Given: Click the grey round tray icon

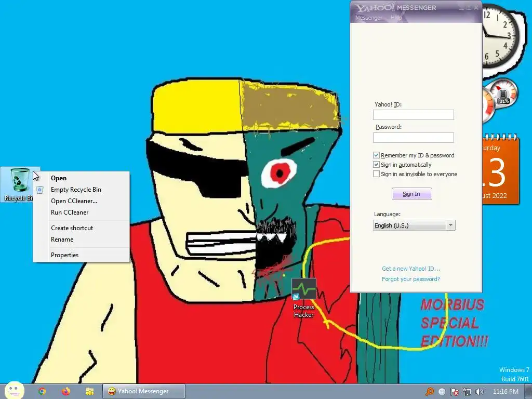Looking at the screenshot, I should 442,392.
